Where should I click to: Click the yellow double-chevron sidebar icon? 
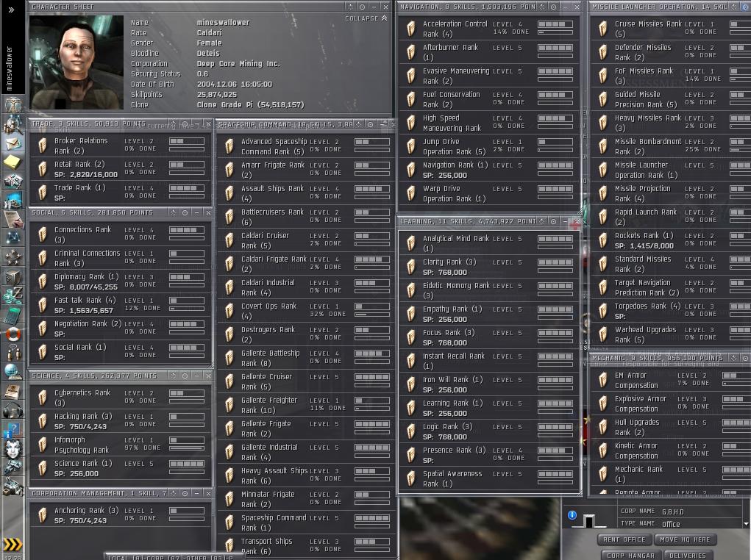pos(13,545)
